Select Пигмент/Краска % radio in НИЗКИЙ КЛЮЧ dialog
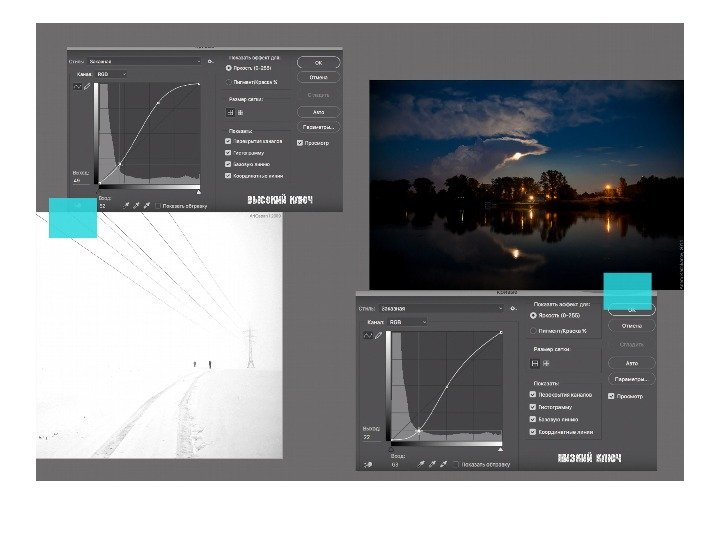The image size is (720, 540). click(x=533, y=331)
